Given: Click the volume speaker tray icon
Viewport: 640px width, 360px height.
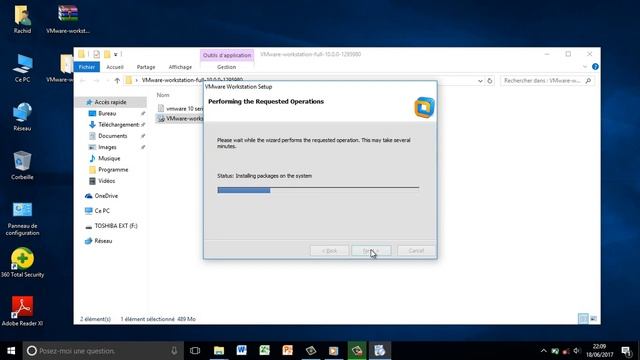Looking at the screenshot, I should (576, 351).
